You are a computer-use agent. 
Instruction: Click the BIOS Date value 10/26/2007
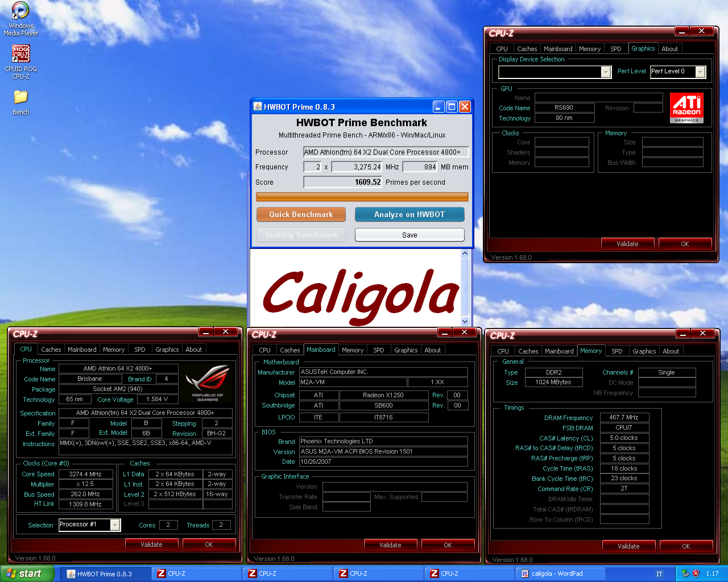(383, 462)
